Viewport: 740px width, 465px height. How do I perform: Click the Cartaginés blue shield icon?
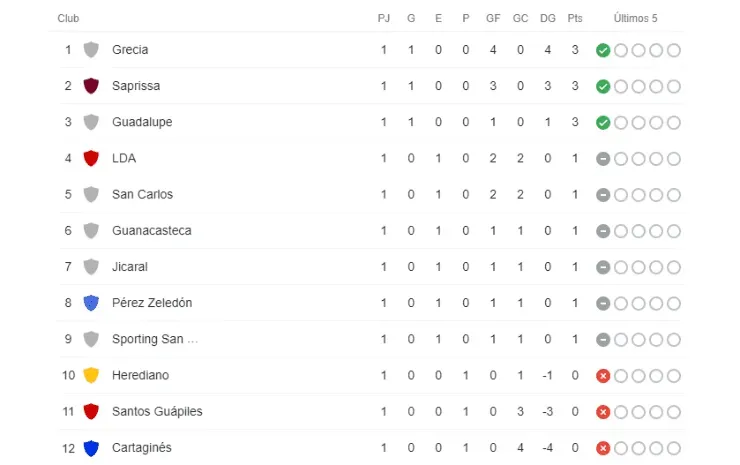point(91,447)
